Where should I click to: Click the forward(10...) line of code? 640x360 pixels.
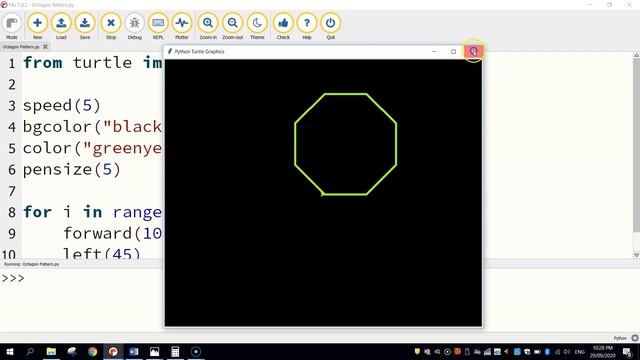coord(113,233)
